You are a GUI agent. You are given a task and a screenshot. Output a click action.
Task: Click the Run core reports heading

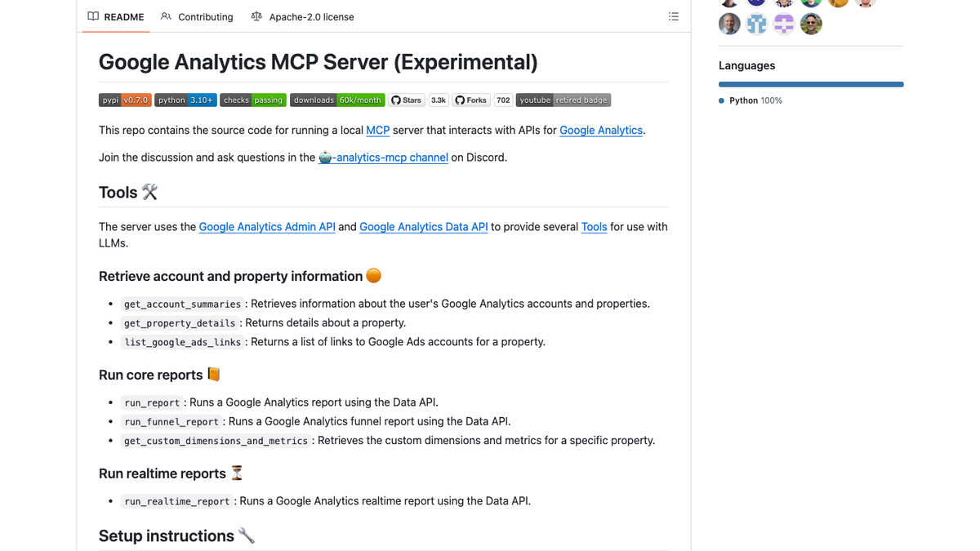coord(160,375)
